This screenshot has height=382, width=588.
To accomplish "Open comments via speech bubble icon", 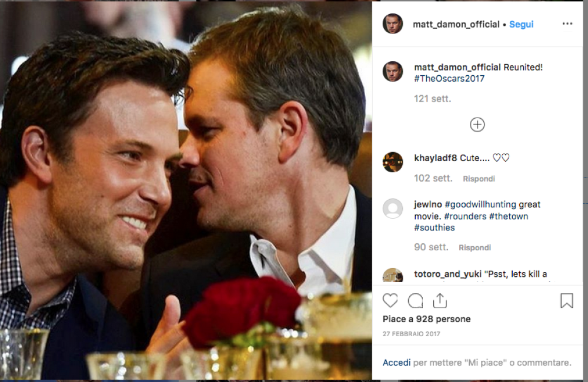I will pyautogui.click(x=415, y=301).
